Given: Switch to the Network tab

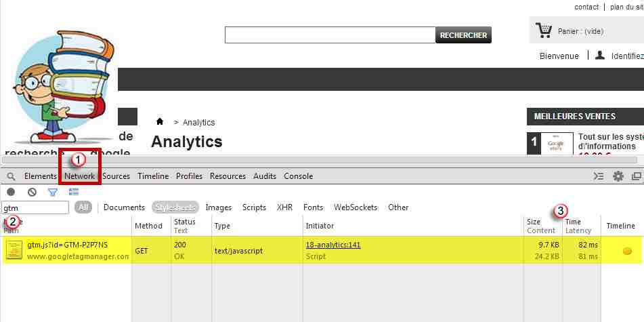Looking at the screenshot, I should coord(80,176).
